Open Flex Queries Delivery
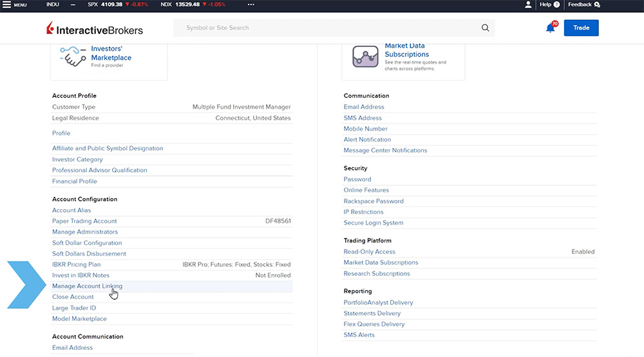Screen dimensions: 644x357 tap(374, 324)
